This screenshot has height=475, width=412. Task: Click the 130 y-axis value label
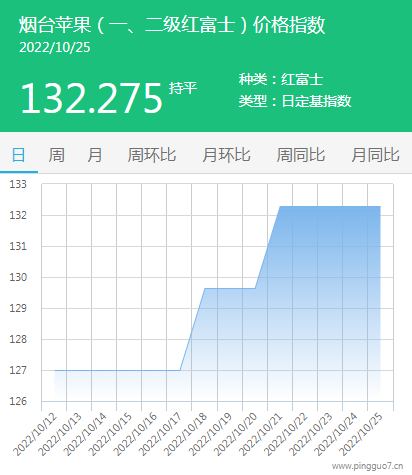coord(18,277)
